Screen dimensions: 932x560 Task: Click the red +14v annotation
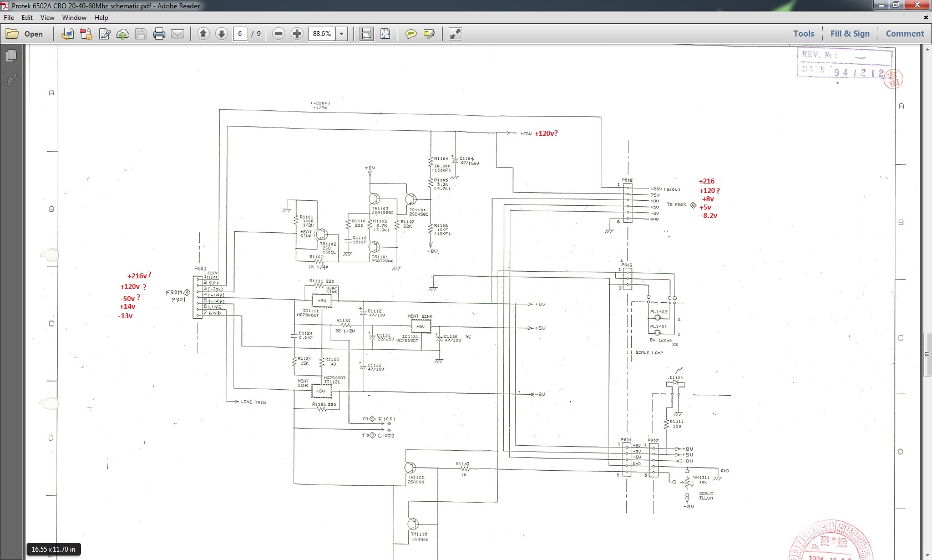tap(128, 307)
